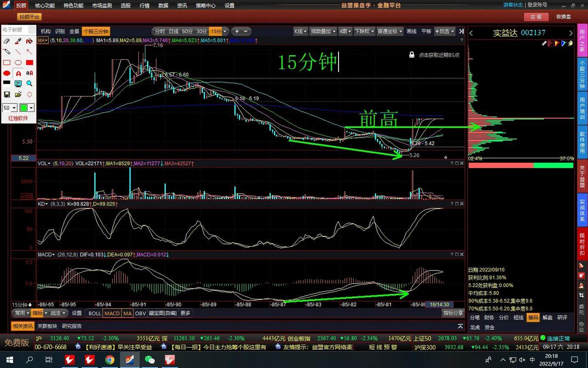Open the 用户之家 side panel tab
Viewport: 588px width, 368px height.
click(582, 40)
